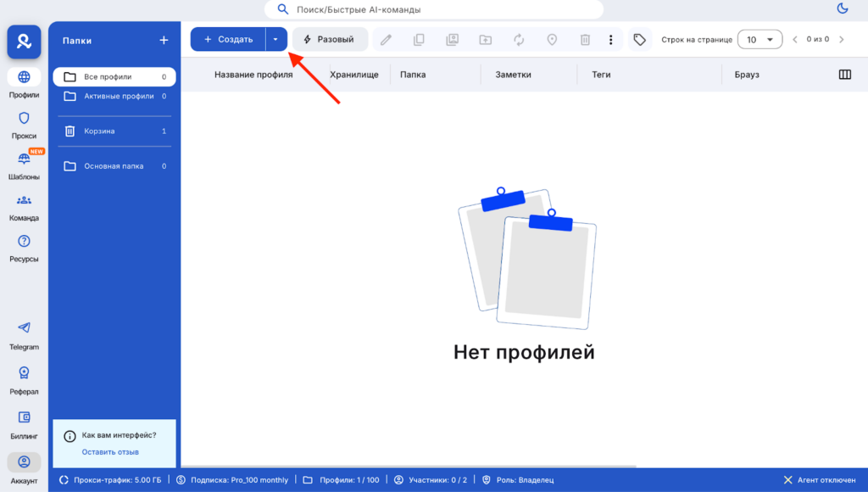Image resolution: width=868 pixels, height=492 pixels.
Task: Sort by Название профиля column header
Action: coord(253,75)
